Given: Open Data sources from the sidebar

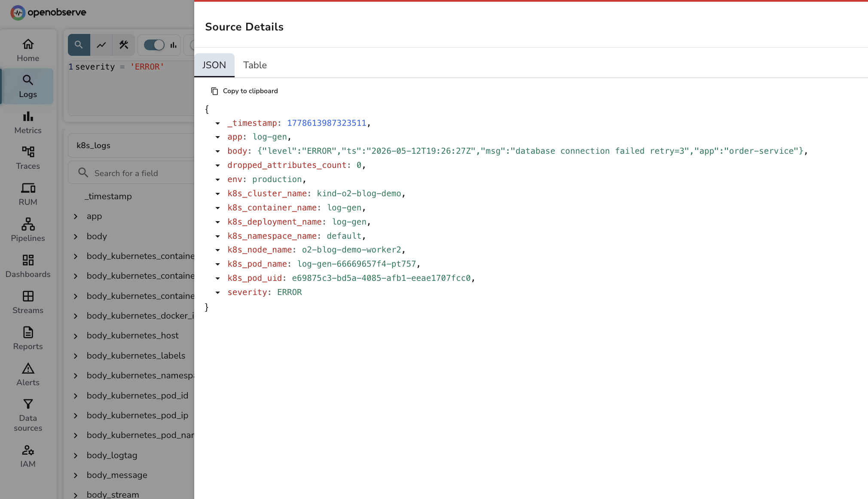Looking at the screenshot, I should [x=28, y=415].
